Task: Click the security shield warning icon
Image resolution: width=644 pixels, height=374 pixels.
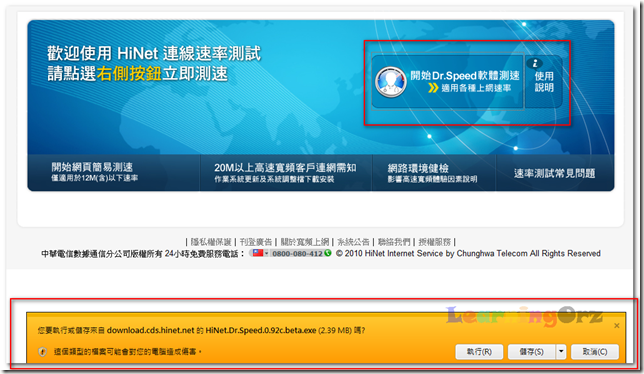Action: click(42, 351)
